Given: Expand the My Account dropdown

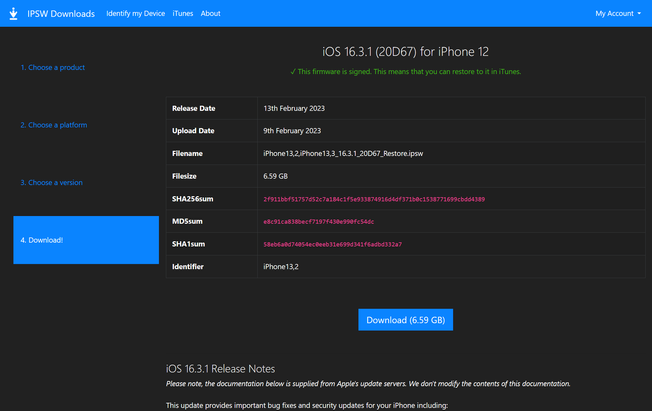Looking at the screenshot, I should (617, 13).
